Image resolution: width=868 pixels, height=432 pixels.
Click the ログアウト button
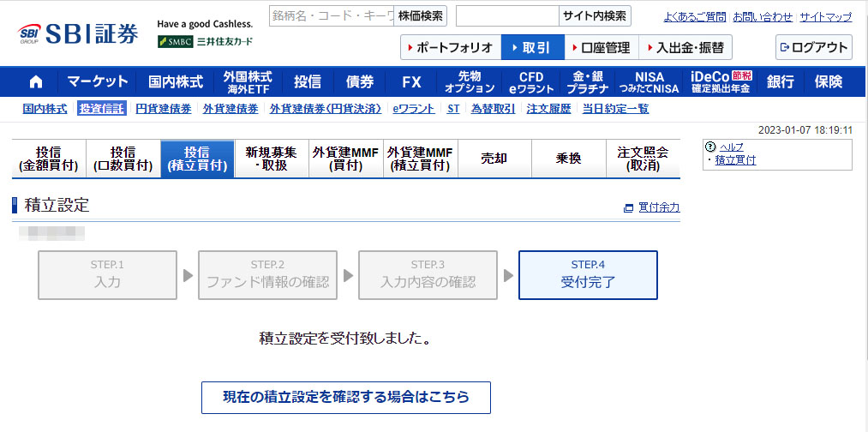point(813,47)
